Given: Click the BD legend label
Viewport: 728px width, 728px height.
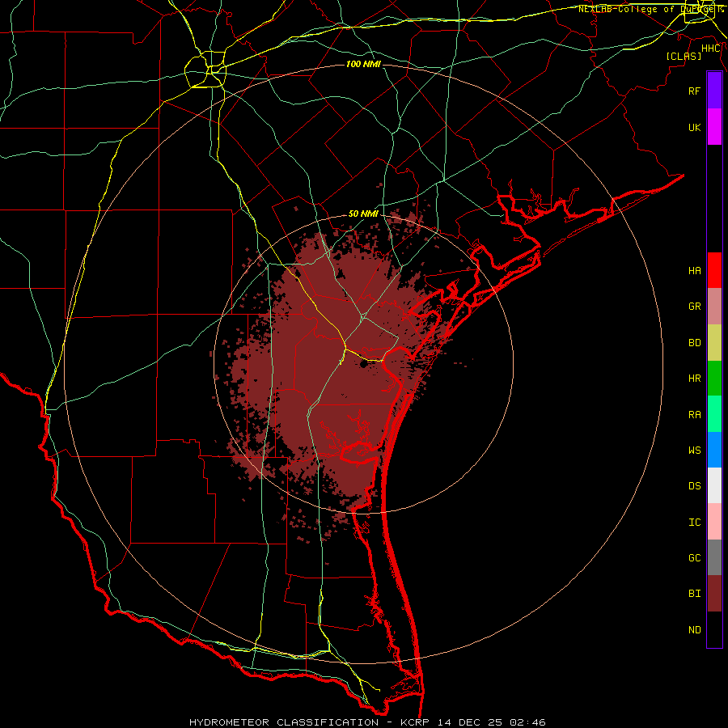Looking at the screenshot, I should [694, 343].
